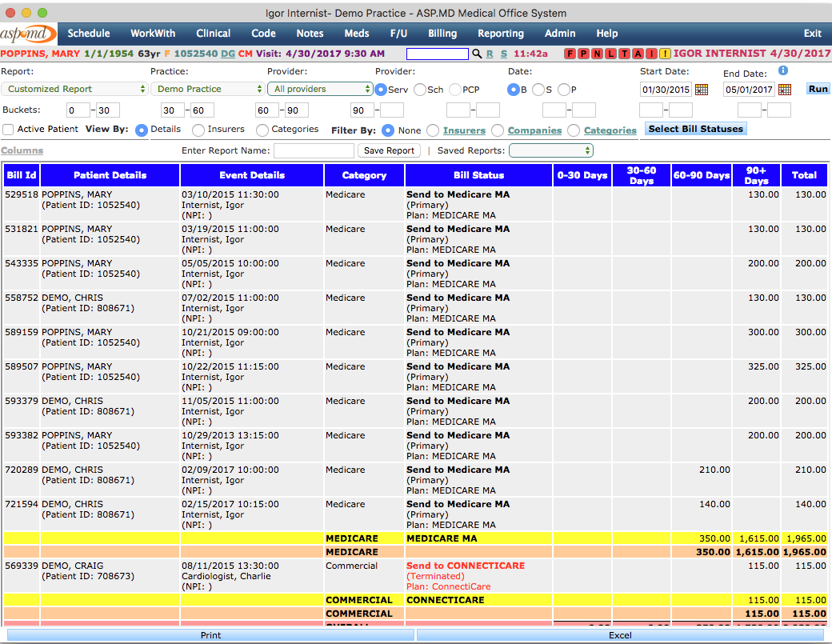Click the Companies filter link
Image resolution: width=832 pixels, height=644 pixels.
pyautogui.click(x=534, y=130)
